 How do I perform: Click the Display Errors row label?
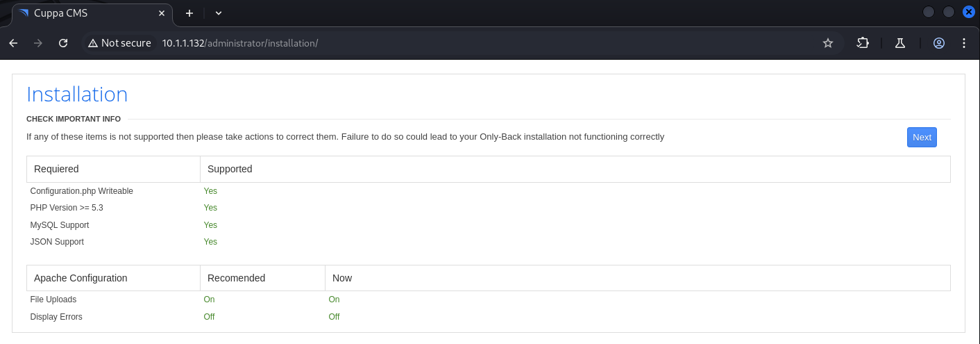tap(56, 317)
